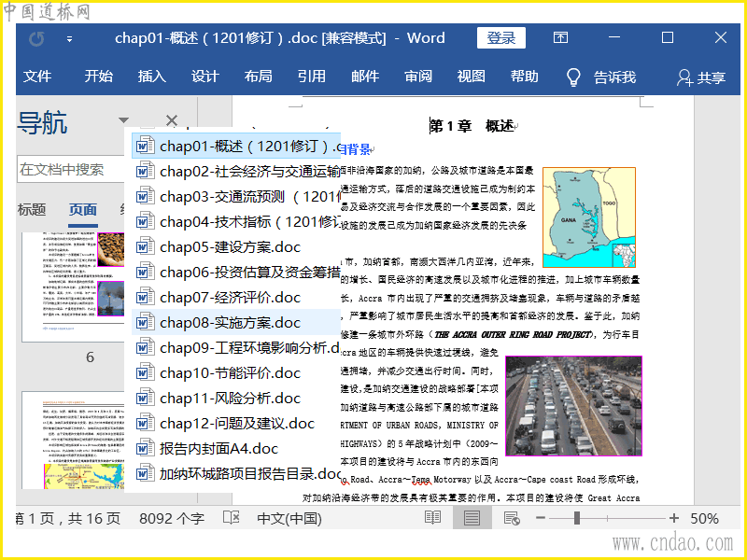747x560 pixels.
Task: Select chap09-工程环境影响分析 document
Action: click(x=236, y=347)
